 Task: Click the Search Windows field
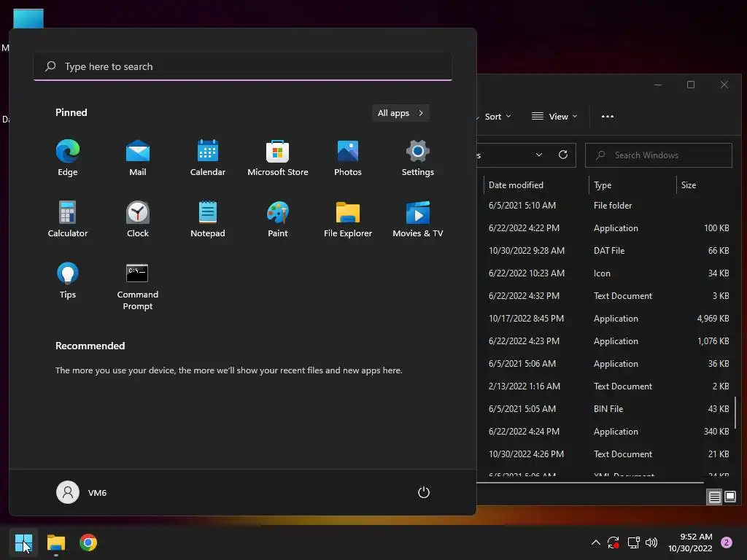tap(659, 155)
